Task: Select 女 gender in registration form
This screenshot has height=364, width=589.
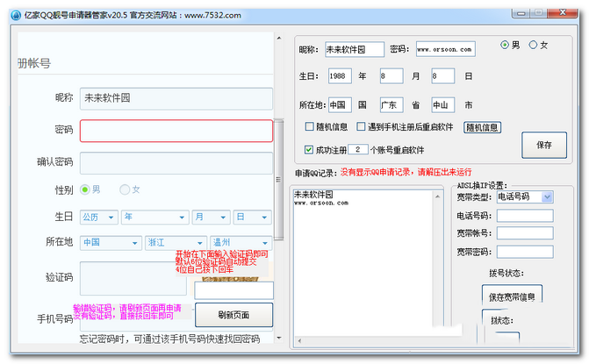Action: coord(125,189)
